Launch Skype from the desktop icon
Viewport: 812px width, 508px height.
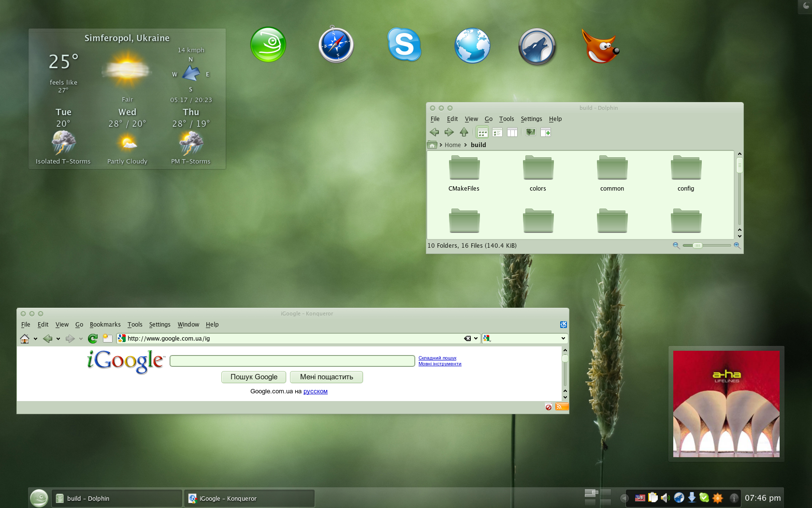[404, 45]
